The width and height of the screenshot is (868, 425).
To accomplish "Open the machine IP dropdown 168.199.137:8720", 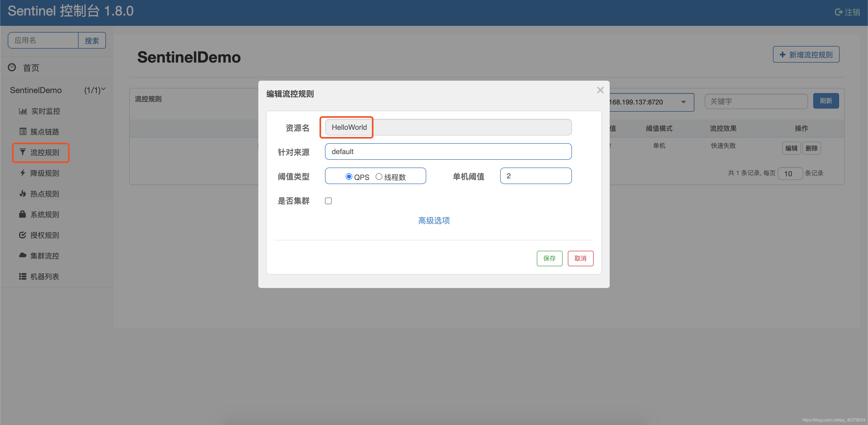I will 652,102.
